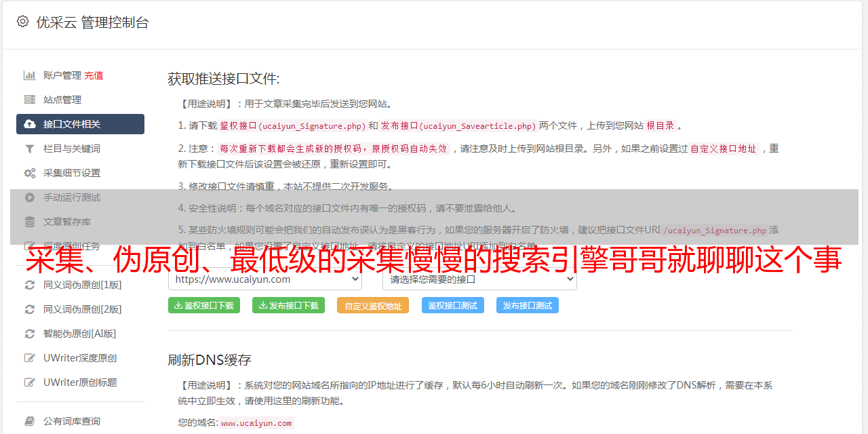Image resolution: width=868 pixels, height=434 pixels.
Task: Click the server icon for 站点管理
Action: click(30, 100)
